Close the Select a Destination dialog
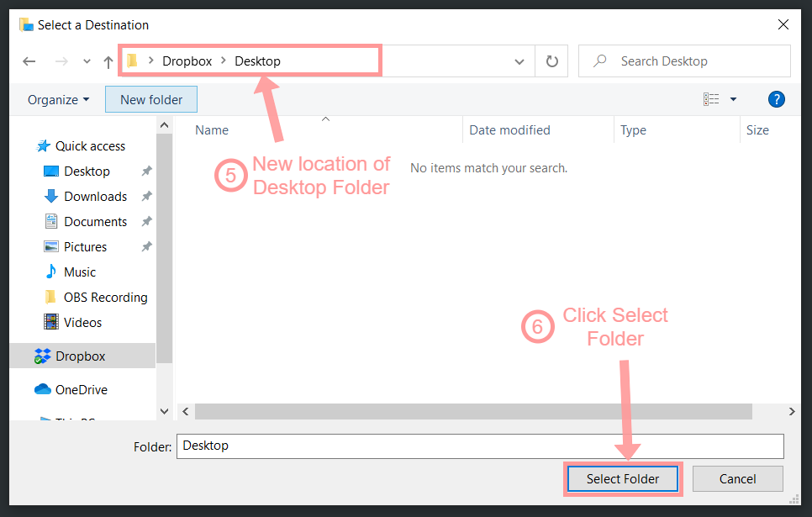The image size is (812, 517). click(x=783, y=24)
